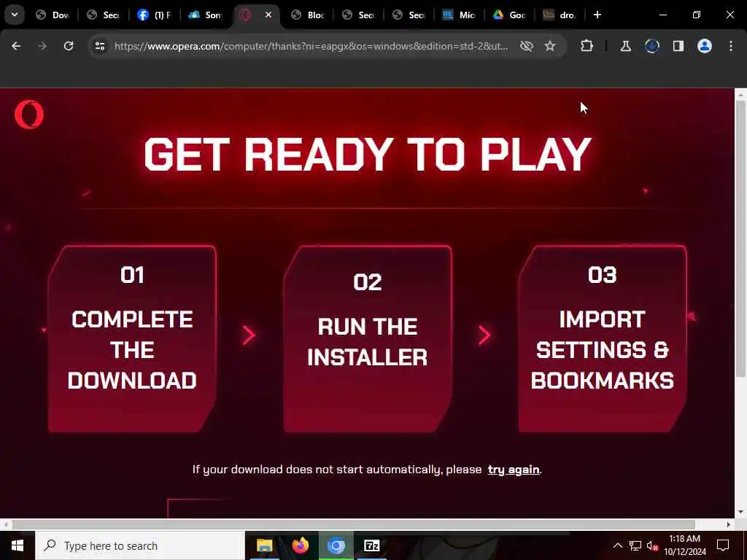The width and height of the screenshot is (747, 560).
Task: Click the scroll-left arrow of horizontal scrollbar
Action: pyautogui.click(x=6, y=524)
